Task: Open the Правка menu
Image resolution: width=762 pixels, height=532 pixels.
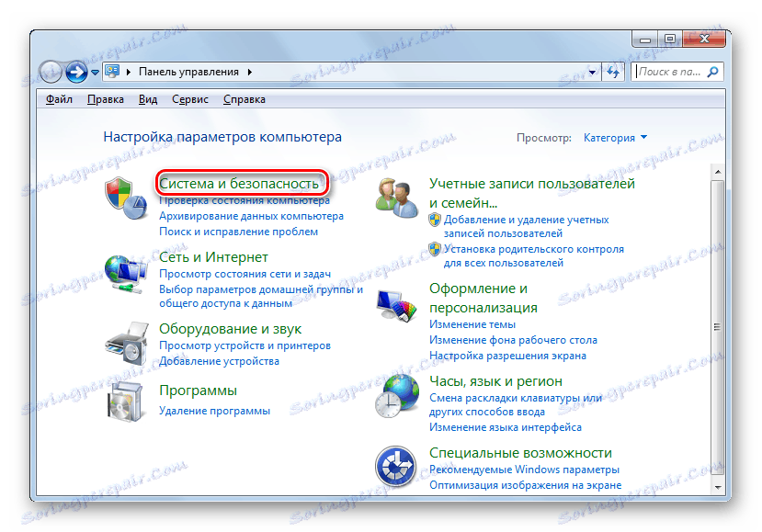Action: coord(106,99)
